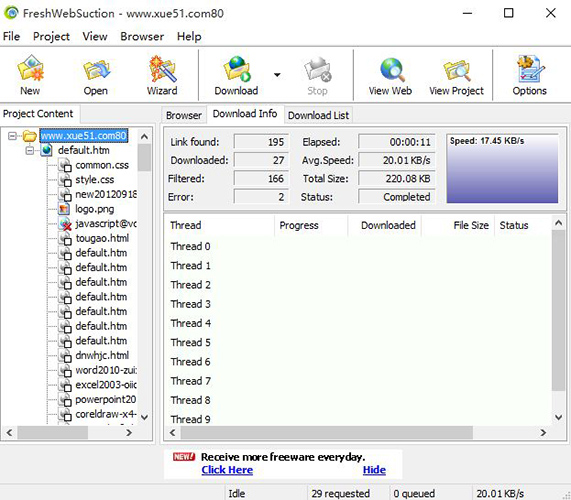Click the right arrow on the thread list horizontal scrollbar
Screen dimensions: 571x500
click(x=543, y=433)
